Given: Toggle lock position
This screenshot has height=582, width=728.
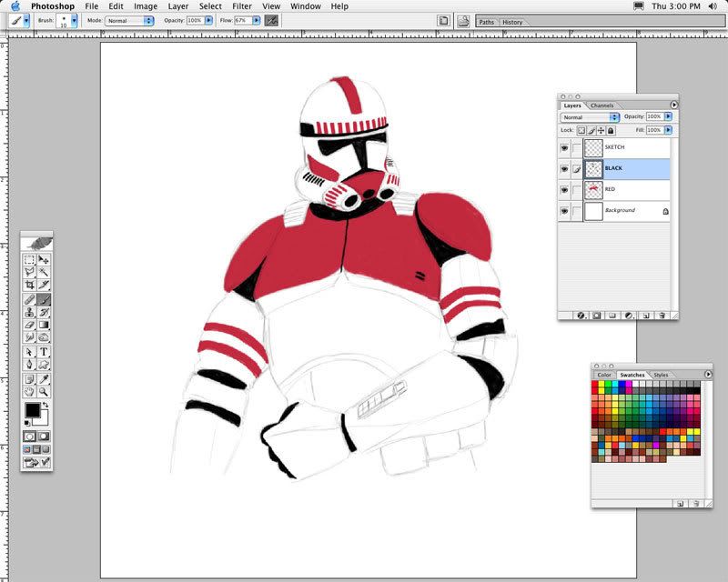Looking at the screenshot, I should click(602, 130).
